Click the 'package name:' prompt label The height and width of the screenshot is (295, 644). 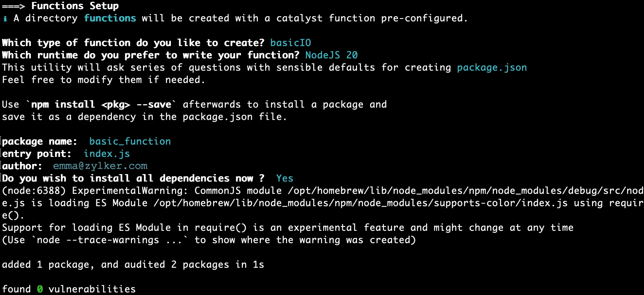point(40,142)
